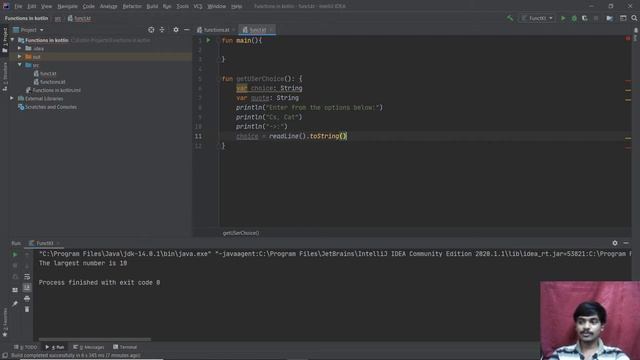The image size is (640, 360).
Task: Select the func1.kt editor tab
Action: tap(257, 30)
